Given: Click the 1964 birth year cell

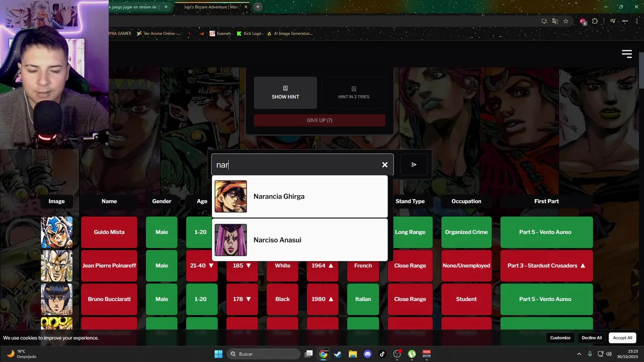Looking at the screenshot, I should click(323, 265).
